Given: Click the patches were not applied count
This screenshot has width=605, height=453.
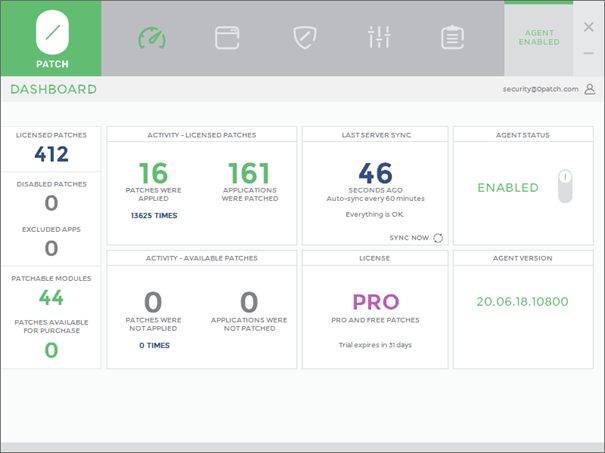Looking at the screenshot, I should pyautogui.click(x=153, y=302).
